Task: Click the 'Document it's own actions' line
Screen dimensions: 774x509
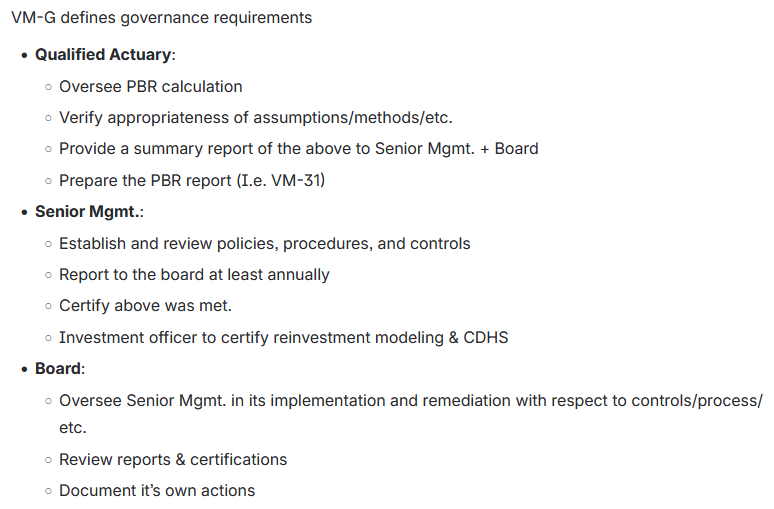Action: tap(157, 490)
